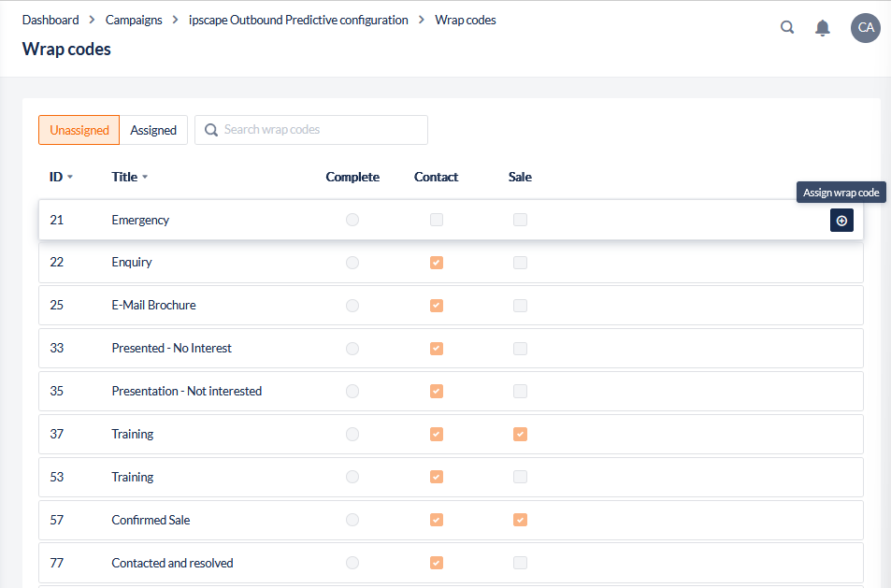Sort by Title column arrow
891x588 pixels.
pos(145,178)
